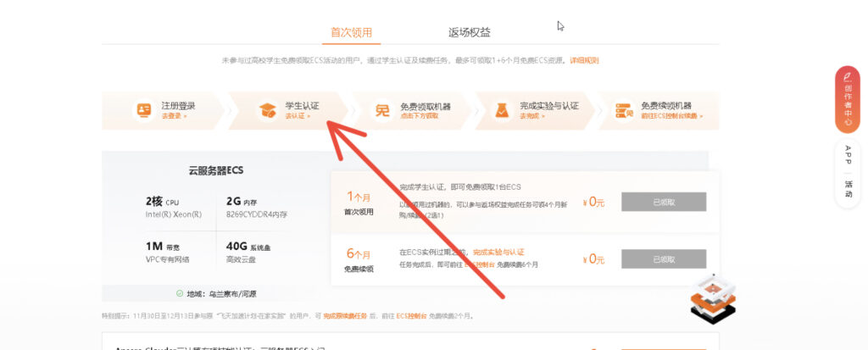The image size is (868, 350).
Task: Click the 完成实验与认证 step title
Action: (549, 106)
